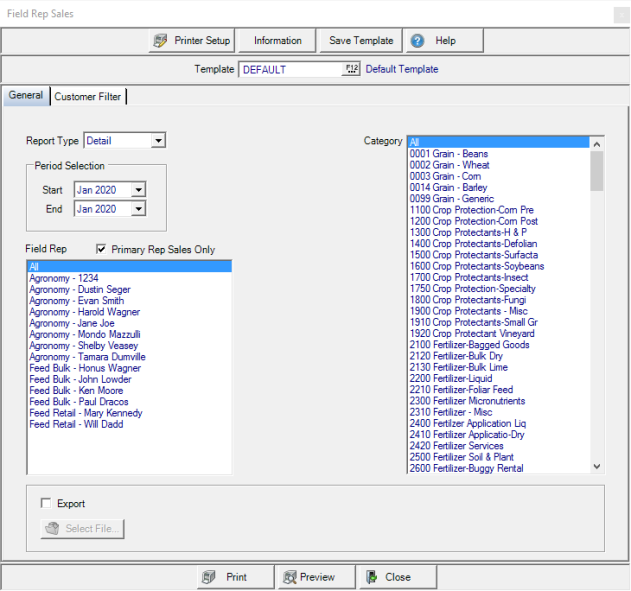Open the Report Type dropdown
The image size is (631, 591).
pyautogui.click(x=158, y=141)
